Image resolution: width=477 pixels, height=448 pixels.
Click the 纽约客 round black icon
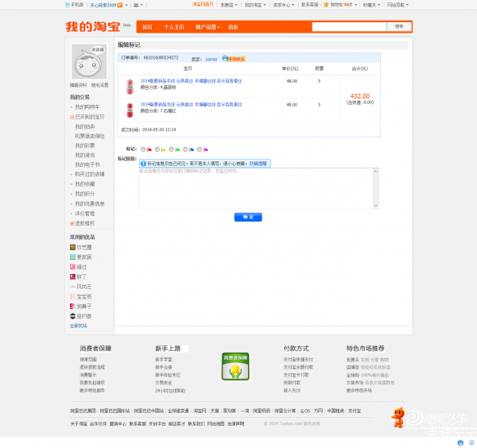(72, 316)
